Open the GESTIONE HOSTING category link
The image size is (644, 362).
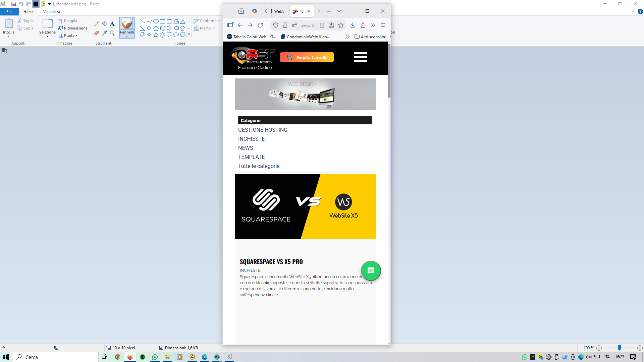click(263, 130)
